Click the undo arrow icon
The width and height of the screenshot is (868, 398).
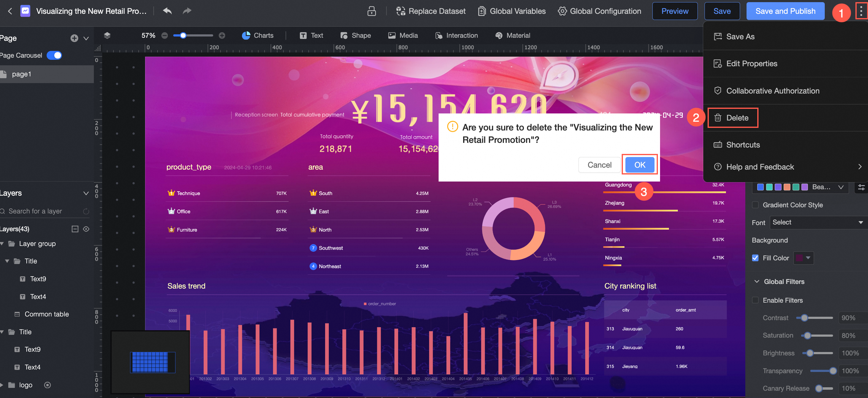pyautogui.click(x=167, y=11)
